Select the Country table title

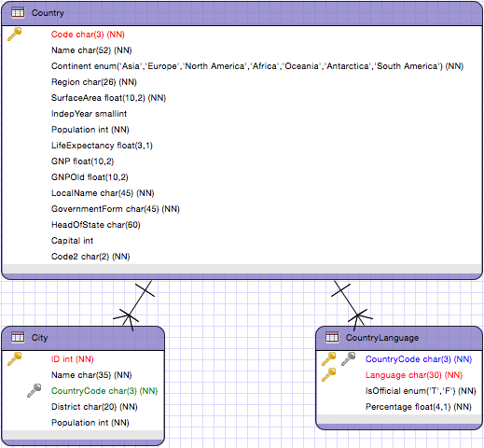48,13
